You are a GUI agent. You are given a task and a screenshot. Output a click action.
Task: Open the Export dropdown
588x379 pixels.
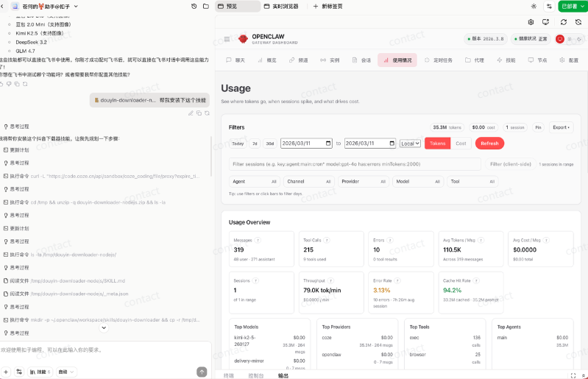tap(561, 127)
